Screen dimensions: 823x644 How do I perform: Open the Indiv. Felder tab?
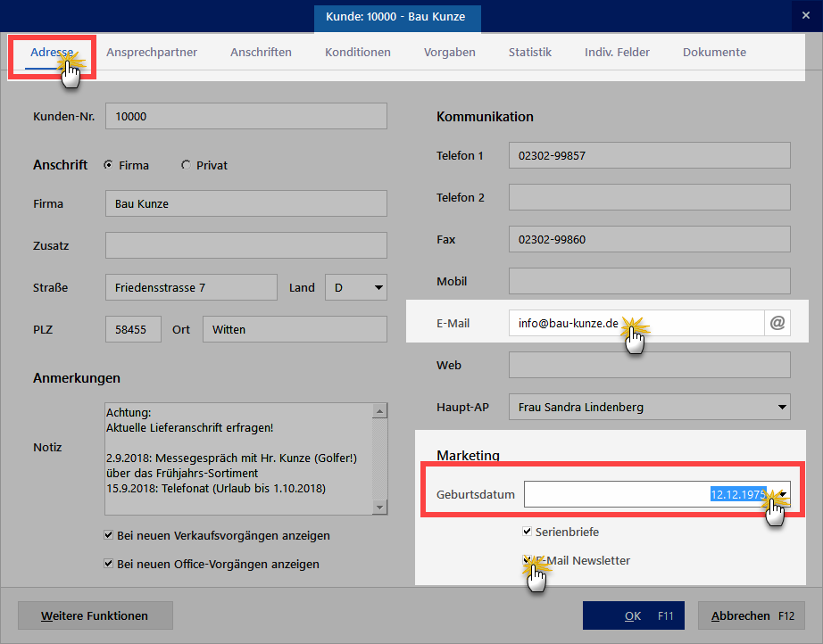pos(617,52)
